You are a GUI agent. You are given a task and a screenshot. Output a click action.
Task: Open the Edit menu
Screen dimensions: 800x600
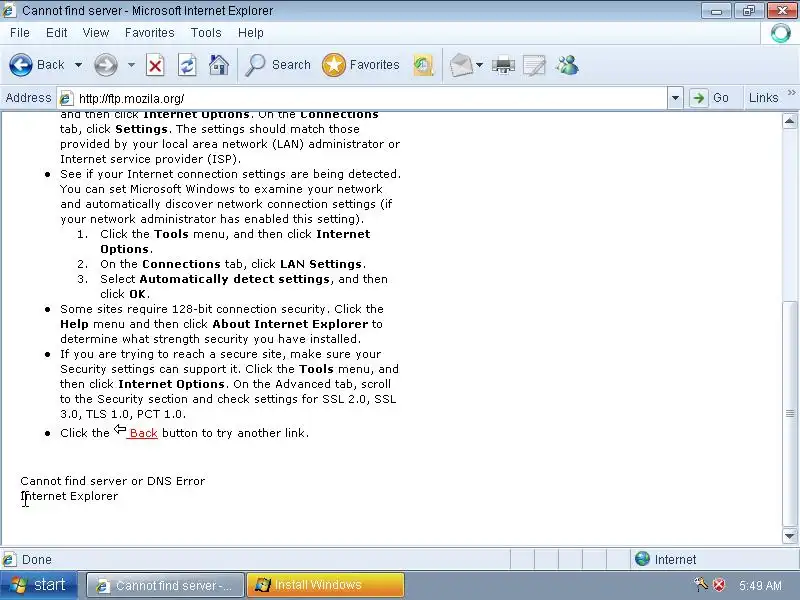coord(56,33)
